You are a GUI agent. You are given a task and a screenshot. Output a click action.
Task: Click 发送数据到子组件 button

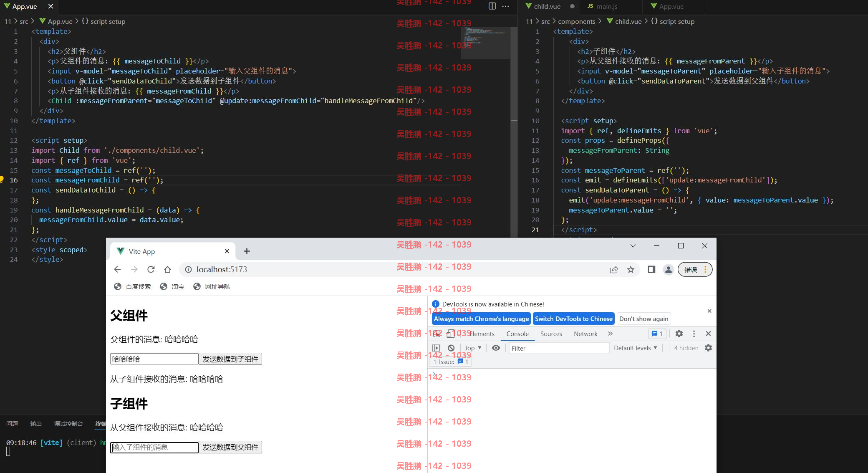230,359
